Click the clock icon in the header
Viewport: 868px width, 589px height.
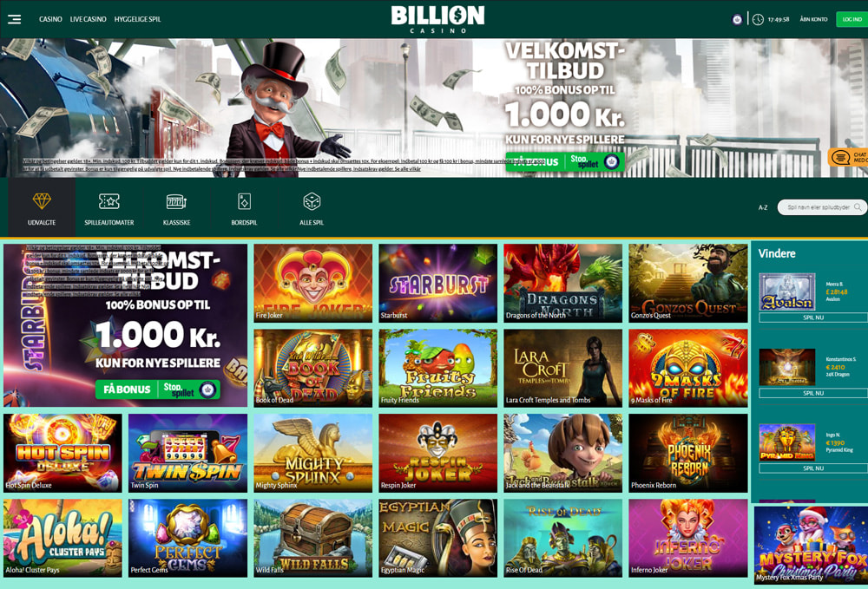pos(758,19)
